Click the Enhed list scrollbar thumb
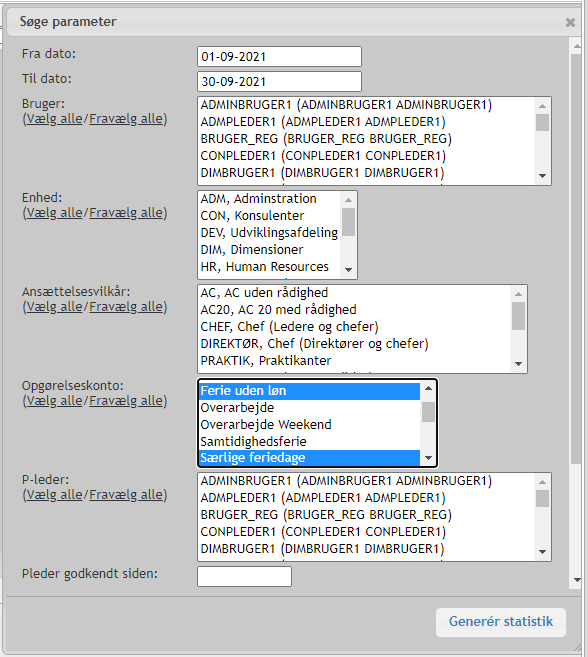The height and width of the screenshot is (657, 588). pyautogui.click(x=348, y=222)
